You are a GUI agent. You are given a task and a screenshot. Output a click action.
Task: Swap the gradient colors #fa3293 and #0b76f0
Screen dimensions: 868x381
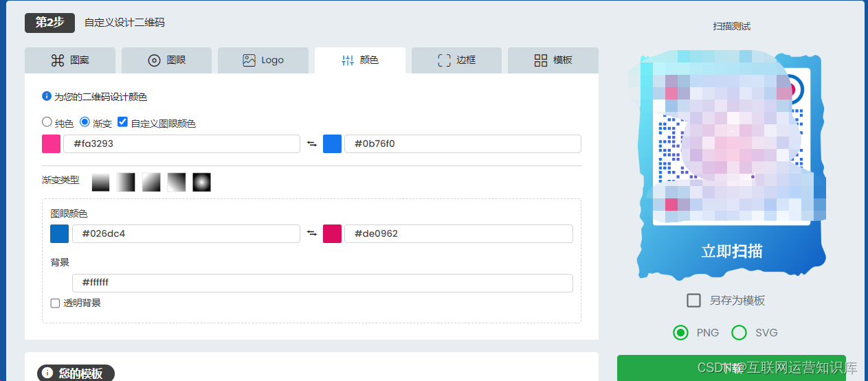coord(311,143)
